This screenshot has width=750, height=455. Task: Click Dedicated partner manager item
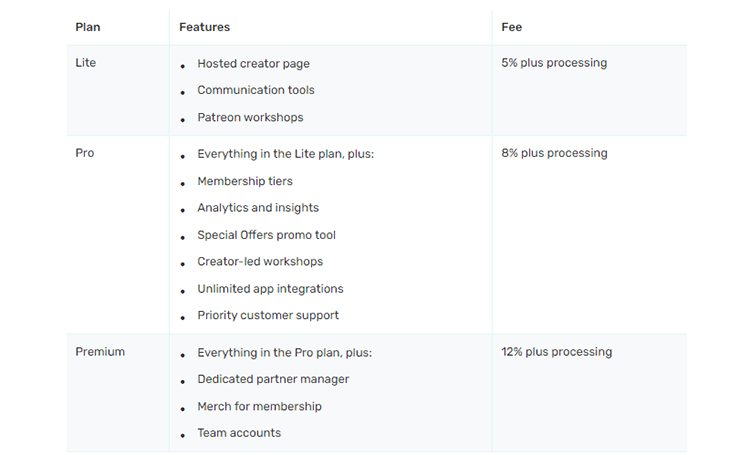pos(273,379)
